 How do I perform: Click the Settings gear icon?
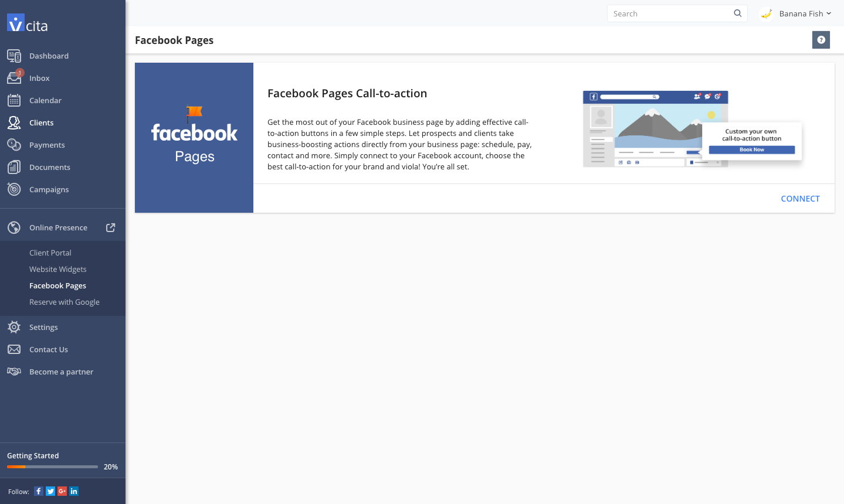tap(14, 327)
